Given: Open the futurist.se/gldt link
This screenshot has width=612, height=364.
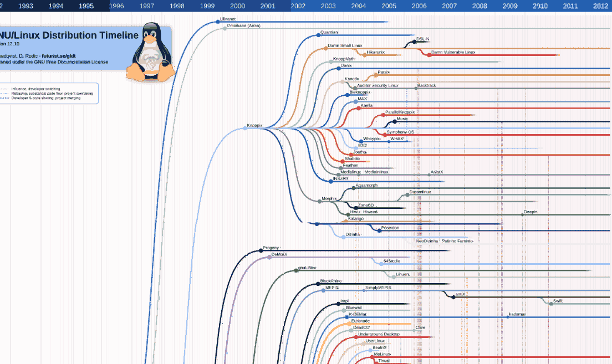Looking at the screenshot, I should (59, 56).
